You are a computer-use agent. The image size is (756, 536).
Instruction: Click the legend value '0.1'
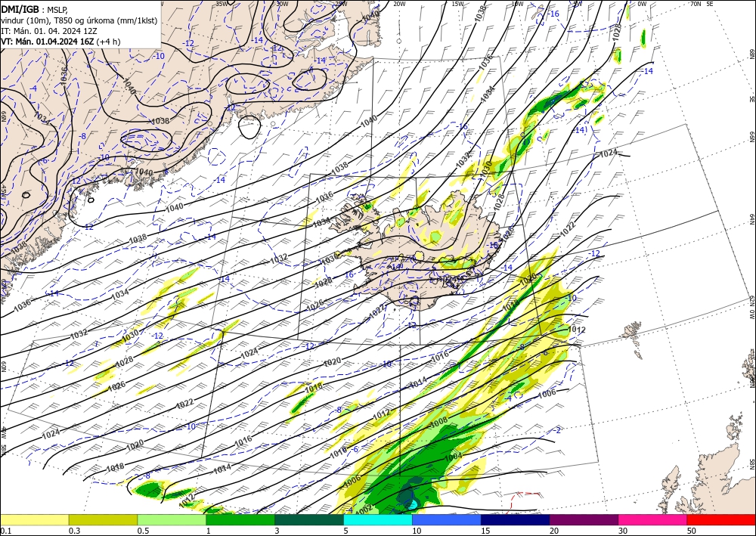click(5, 531)
